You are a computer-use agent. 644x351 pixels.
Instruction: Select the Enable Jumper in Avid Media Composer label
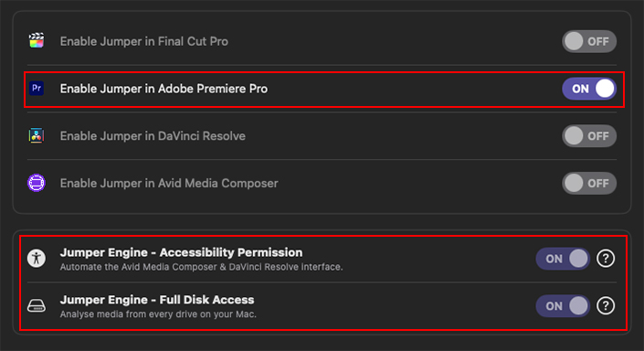[169, 184]
